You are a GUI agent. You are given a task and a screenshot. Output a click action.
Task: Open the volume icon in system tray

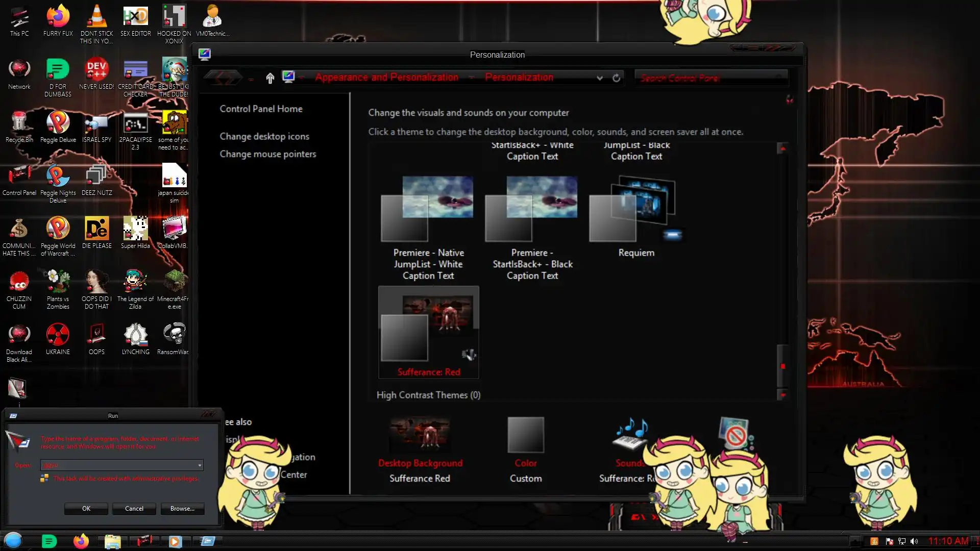point(914,541)
